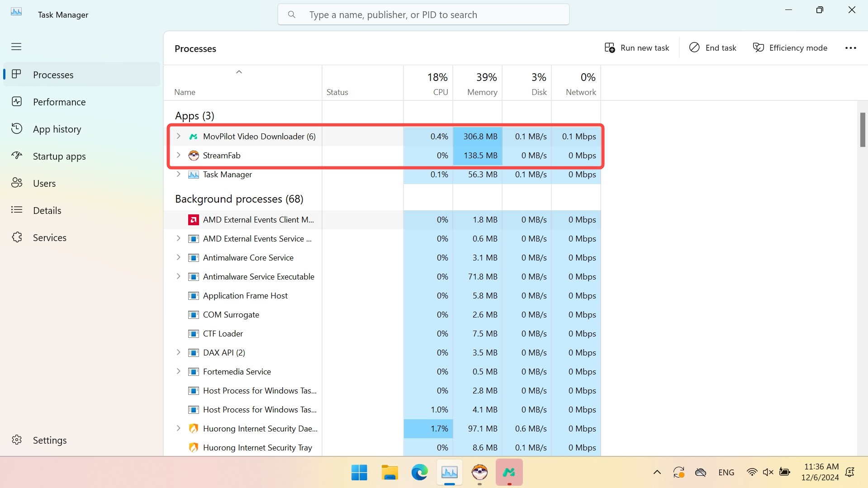The width and height of the screenshot is (868, 488).
Task: Open the Services page
Action: click(81, 237)
